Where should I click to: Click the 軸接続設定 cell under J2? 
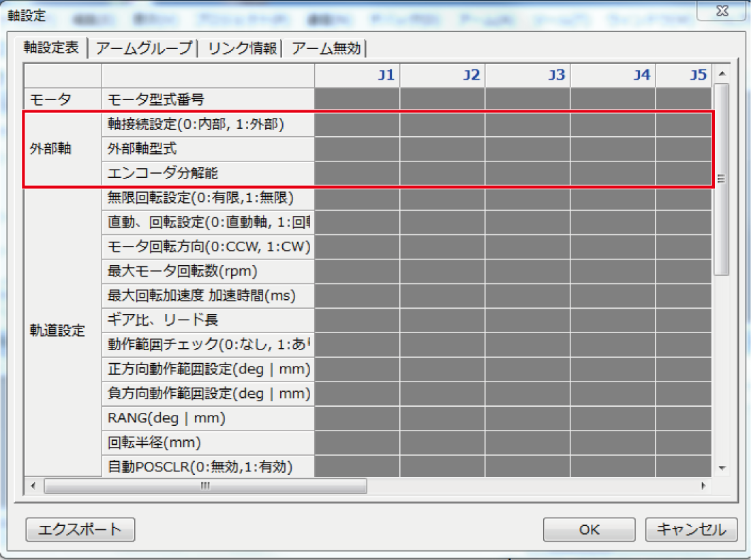click(443, 125)
